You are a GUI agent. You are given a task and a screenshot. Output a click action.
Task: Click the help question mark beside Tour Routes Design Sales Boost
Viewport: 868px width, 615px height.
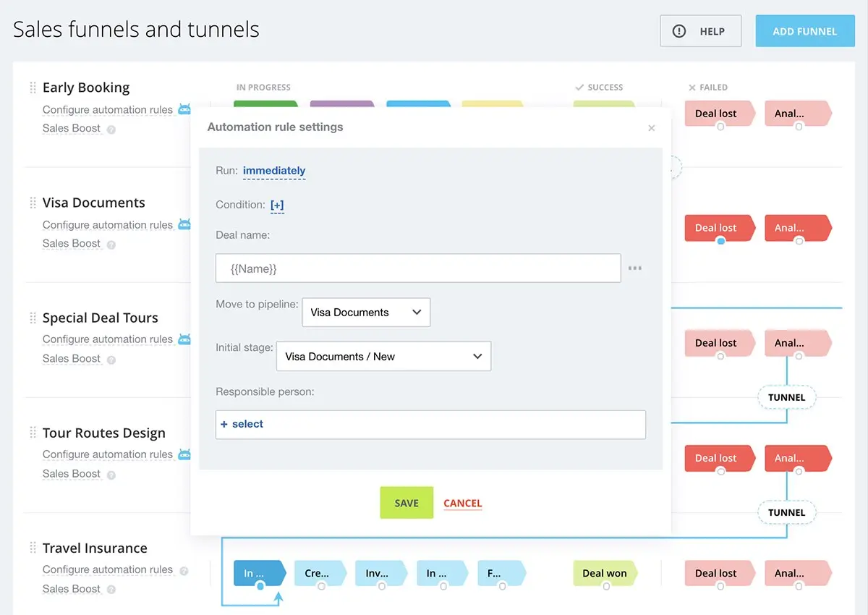coord(111,475)
